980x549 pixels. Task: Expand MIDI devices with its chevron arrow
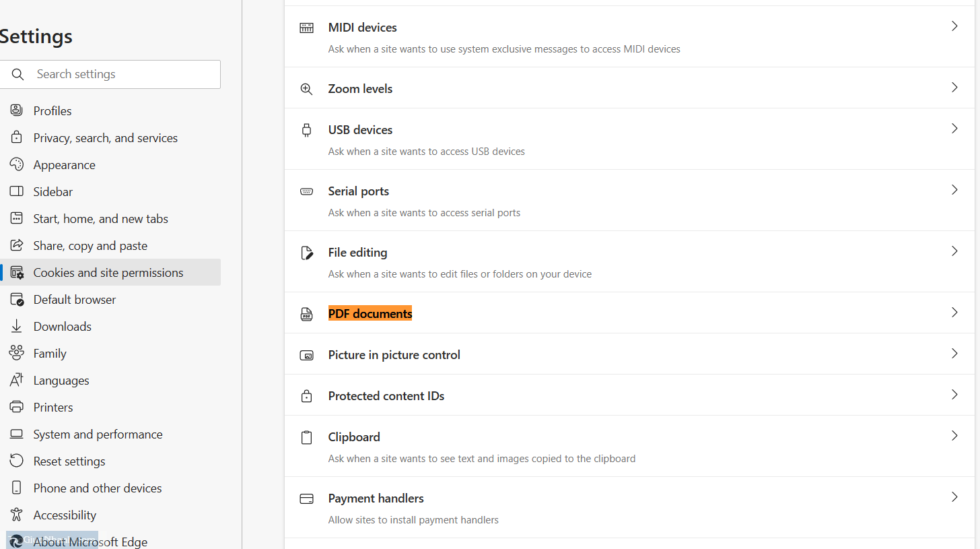click(x=954, y=26)
